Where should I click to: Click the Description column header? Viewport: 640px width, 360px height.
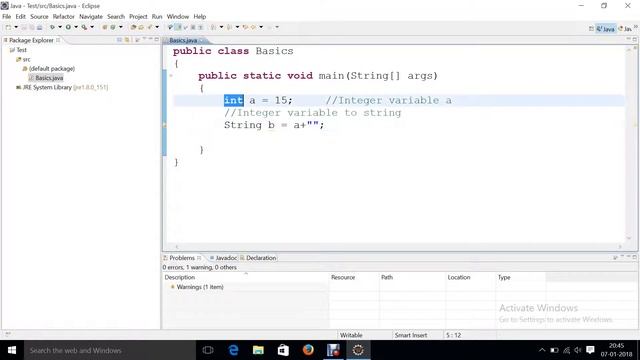click(x=246, y=278)
